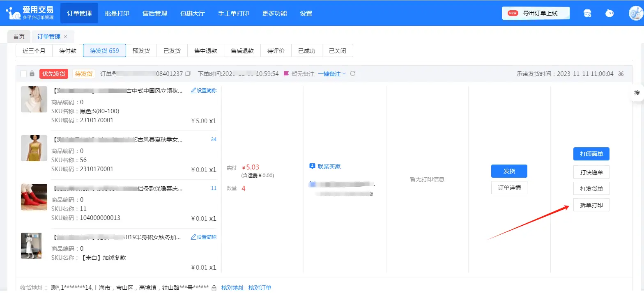Click pencil icon on last 设置简称
Screen dimensions: 644x293
[193, 237]
